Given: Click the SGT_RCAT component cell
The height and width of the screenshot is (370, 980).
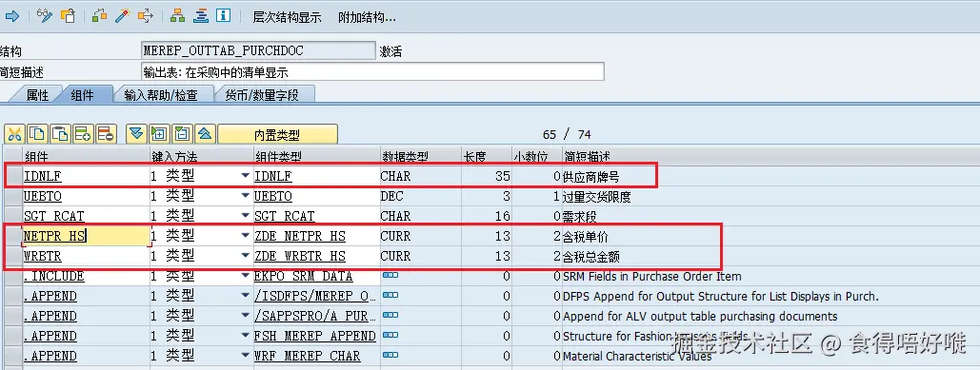Looking at the screenshot, I should 86,217.
